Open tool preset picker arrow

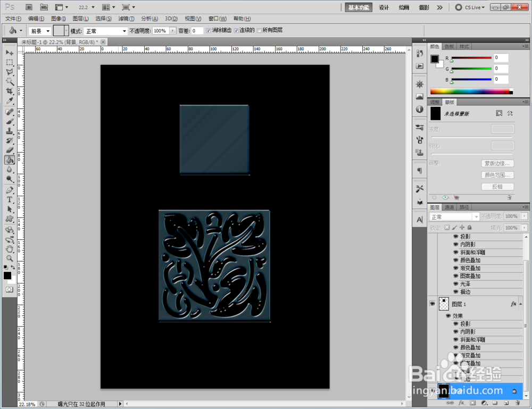tap(21, 31)
